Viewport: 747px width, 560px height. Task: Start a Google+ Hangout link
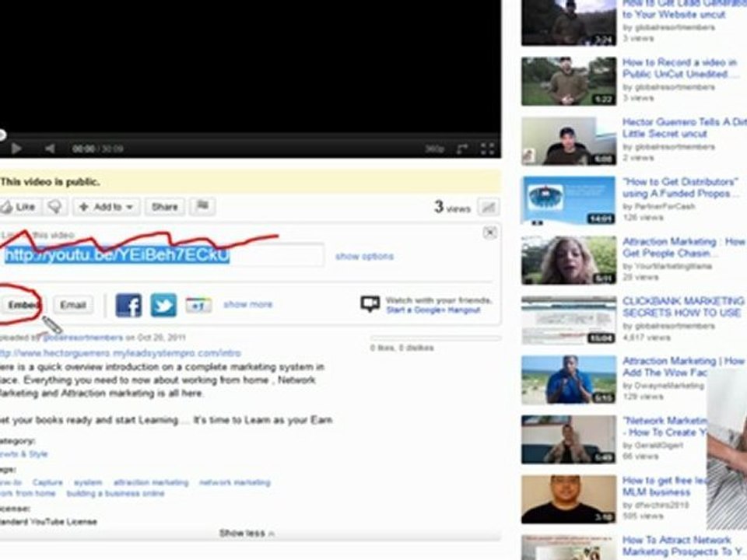point(433,310)
